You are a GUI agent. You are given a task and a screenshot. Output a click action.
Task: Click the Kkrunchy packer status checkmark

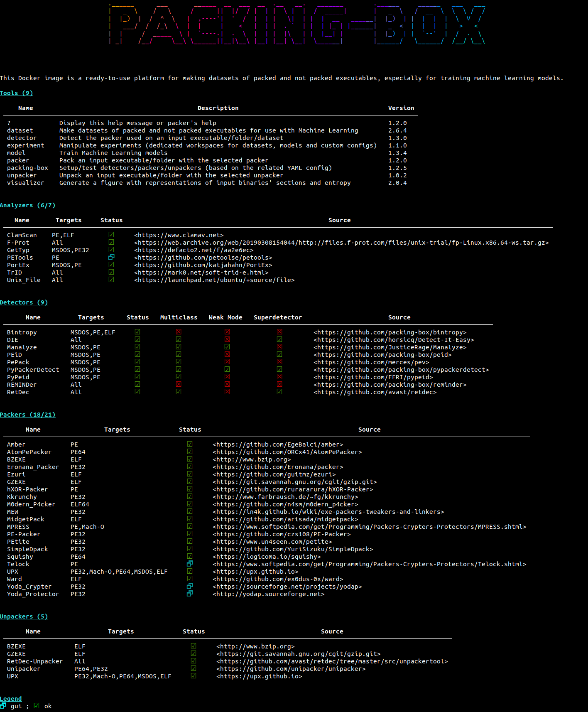click(x=190, y=496)
